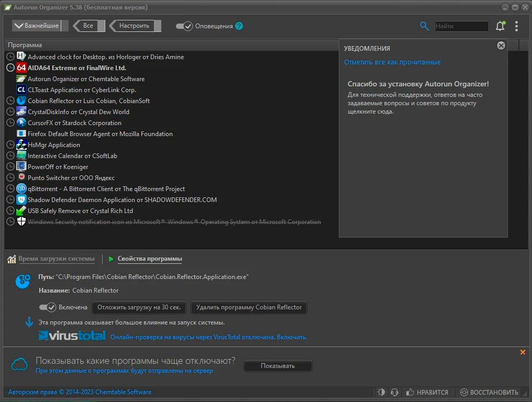Click the headset support icon in the status bar

tap(394, 392)
